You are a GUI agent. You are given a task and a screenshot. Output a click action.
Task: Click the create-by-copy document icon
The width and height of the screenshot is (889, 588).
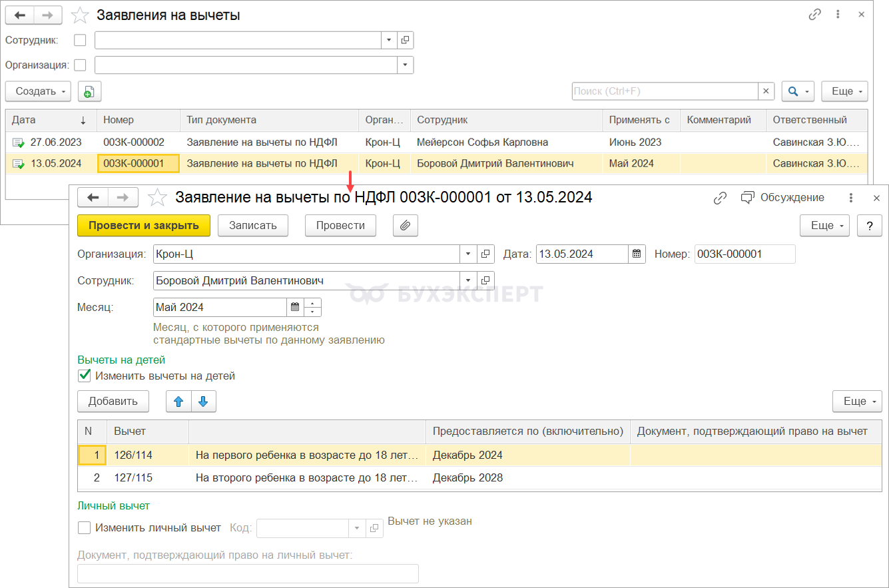pos(89,92)
